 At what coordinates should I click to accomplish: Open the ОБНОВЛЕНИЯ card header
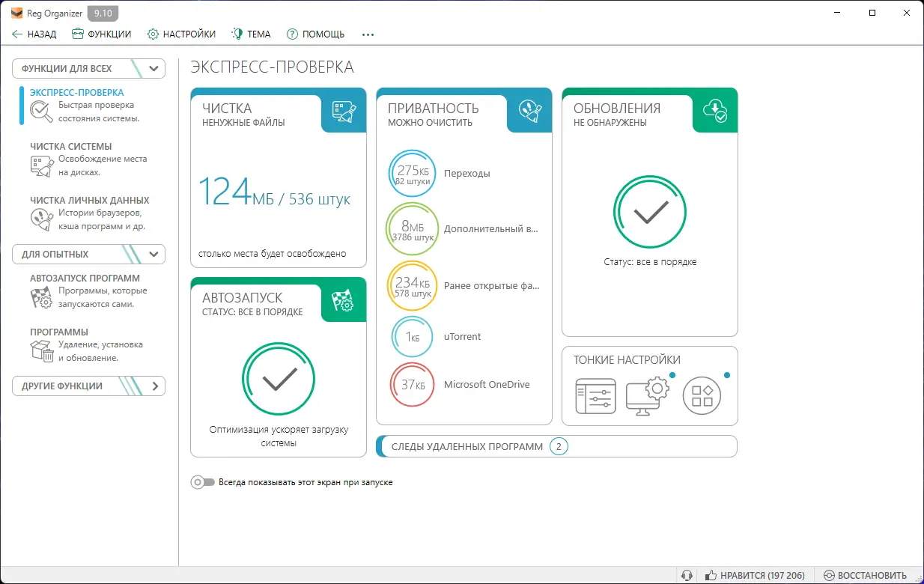[x=650, y=111]
